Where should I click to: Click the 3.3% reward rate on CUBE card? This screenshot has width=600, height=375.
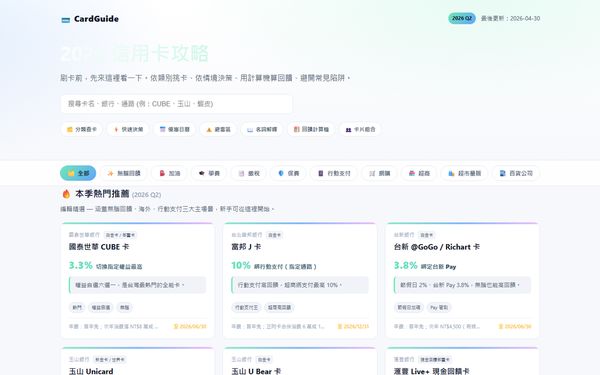(x=81, y=265)
